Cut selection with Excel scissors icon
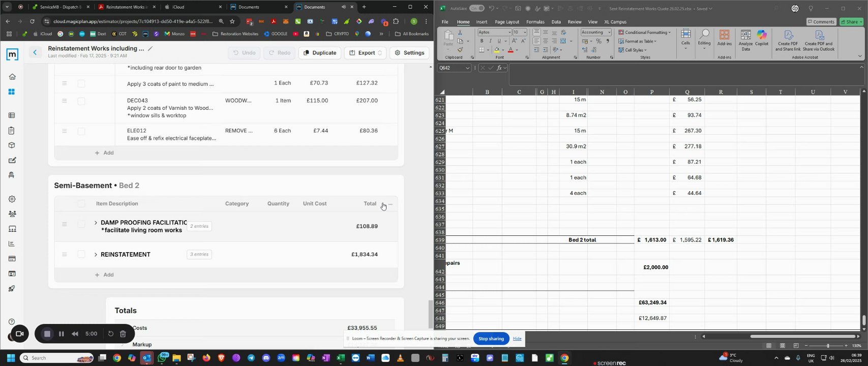868x366 pixels. click(460, 33)
